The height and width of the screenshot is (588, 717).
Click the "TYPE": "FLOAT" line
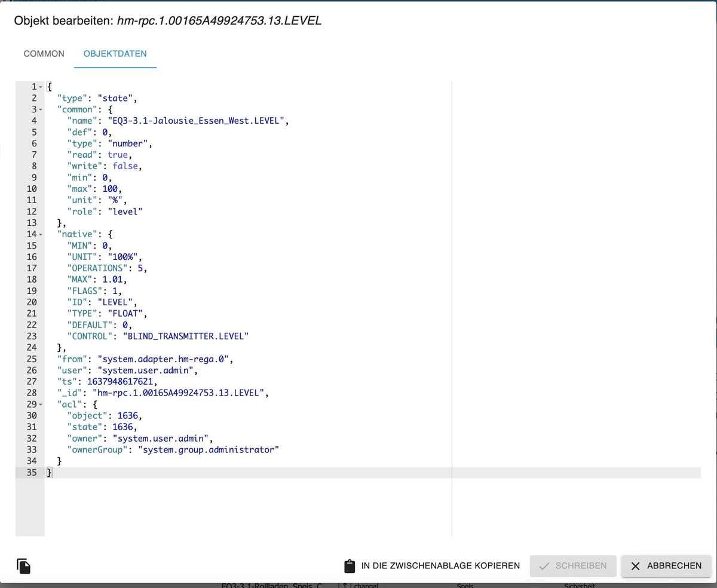point(107,314)
